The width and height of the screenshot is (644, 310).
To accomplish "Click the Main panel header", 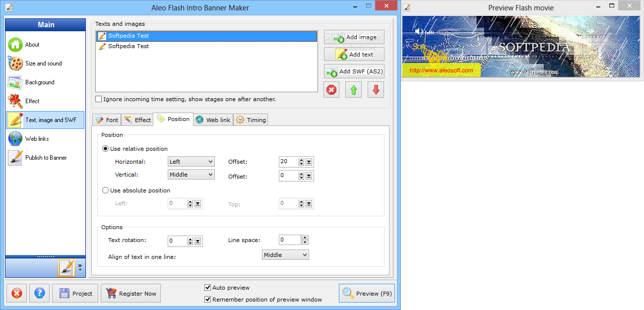I will pyautogui.click(x=46, y=25).
